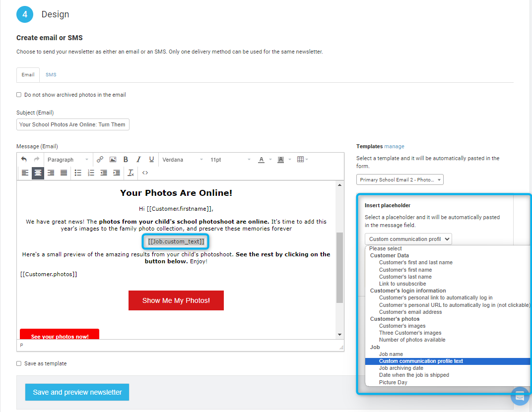Viewport: 532px width, 412px height.
Task: Decrease the paragraph indent
Action: [104, 173]
